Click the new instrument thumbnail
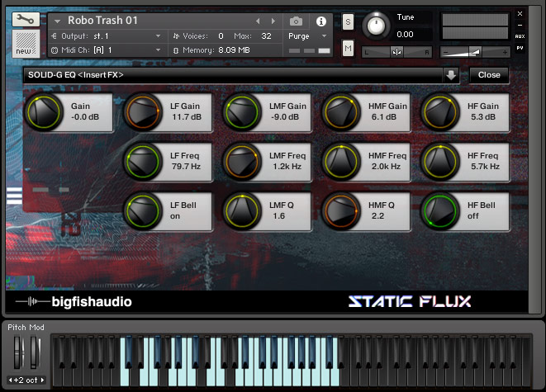The image size is (546, 392). pos(26,43)
